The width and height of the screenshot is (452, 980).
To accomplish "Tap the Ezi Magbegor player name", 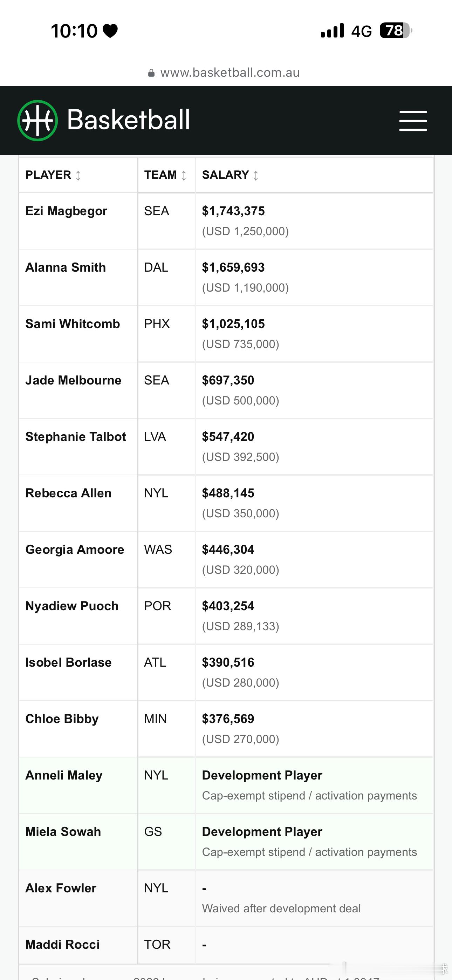I will coord(66,211).
